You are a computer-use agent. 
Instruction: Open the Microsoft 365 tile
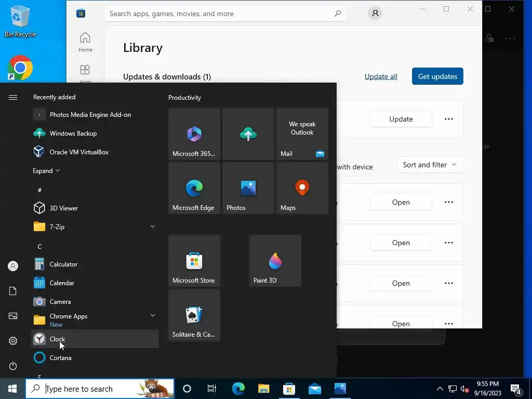click(x=194, y=134)
